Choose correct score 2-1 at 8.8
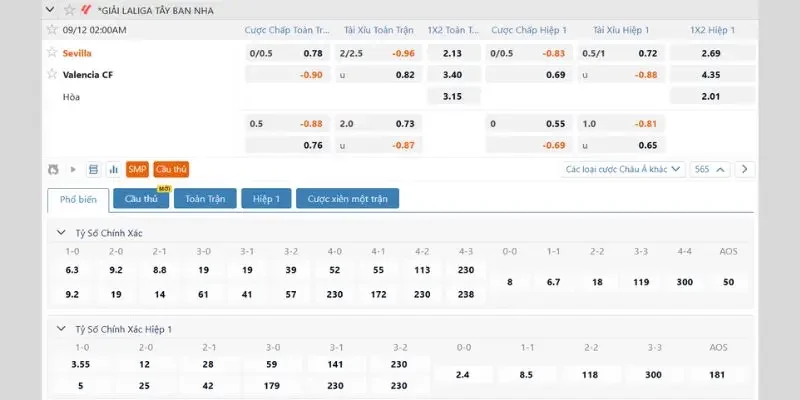Image resolution: width=800 pixels, height=400 pixels. click(160, 270)
